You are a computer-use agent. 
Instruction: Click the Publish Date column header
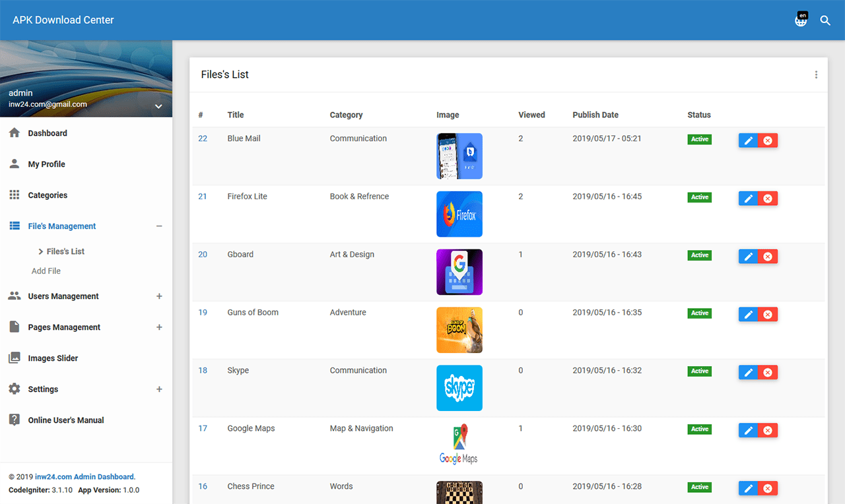point(595,115)
